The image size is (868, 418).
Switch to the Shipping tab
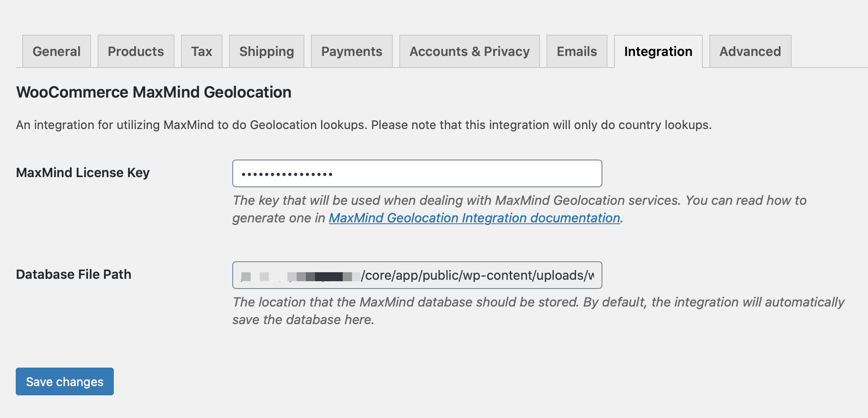[266, 51]
